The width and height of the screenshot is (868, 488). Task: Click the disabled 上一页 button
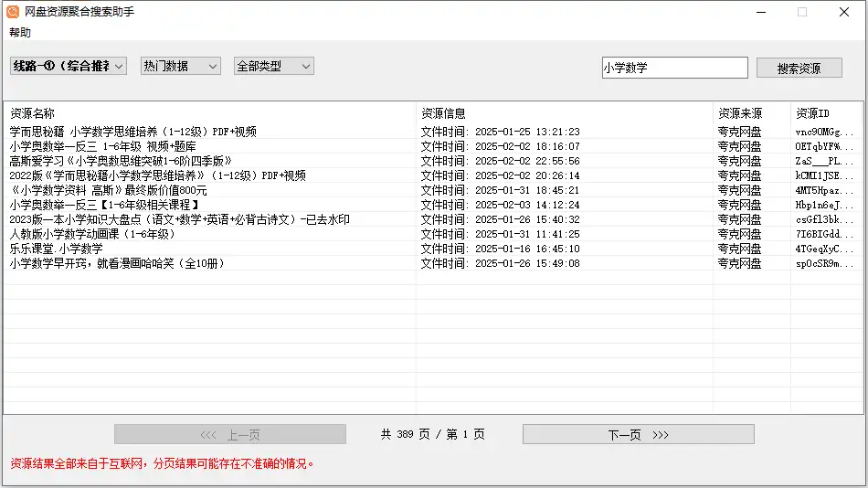tap(229, 435)
